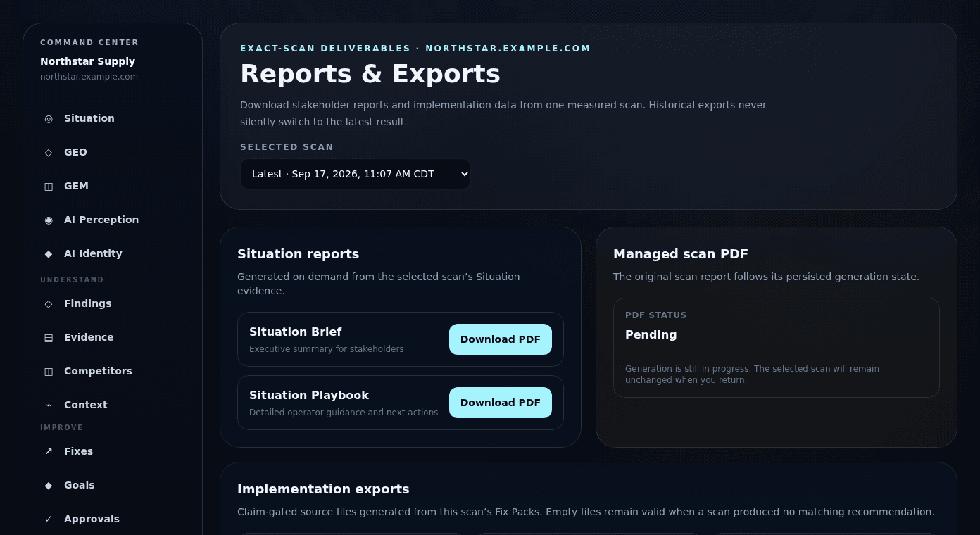Click the Implementation exports heading
Viewport: 980px width, 535px height.
tap(323, 489)
